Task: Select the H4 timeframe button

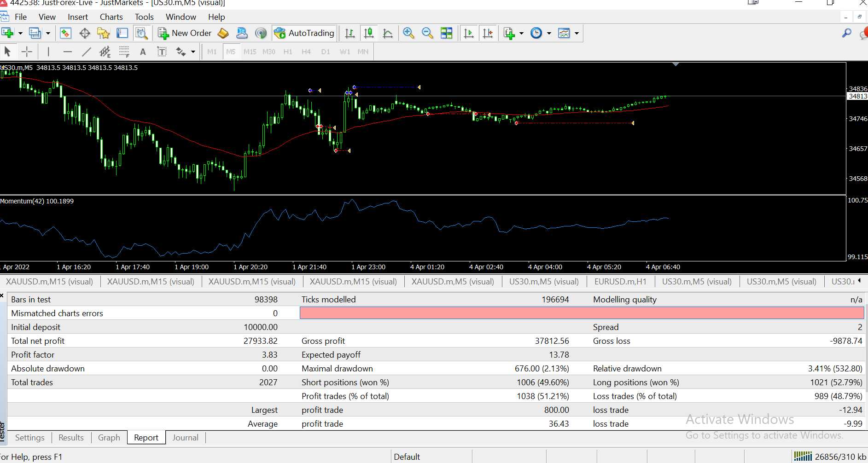Action: [x=306, y=52]
